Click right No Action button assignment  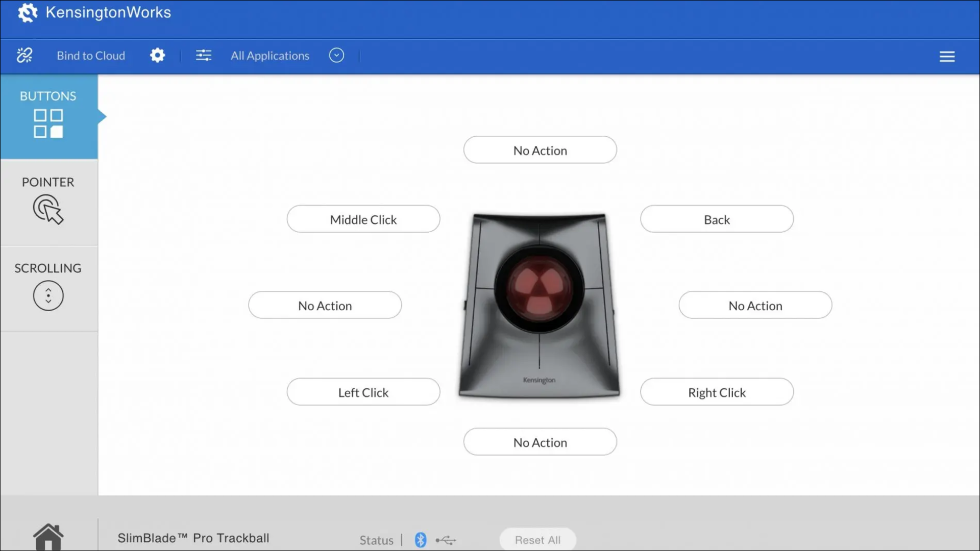[754, 305]
